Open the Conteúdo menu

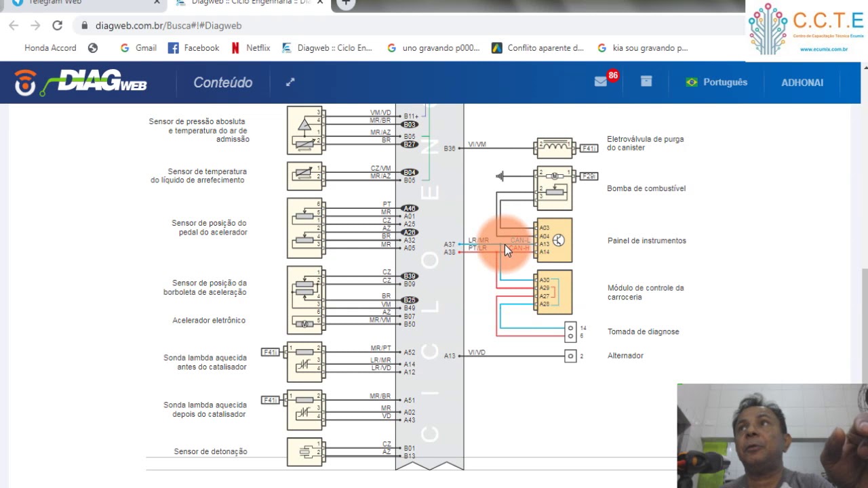(222, 83)
